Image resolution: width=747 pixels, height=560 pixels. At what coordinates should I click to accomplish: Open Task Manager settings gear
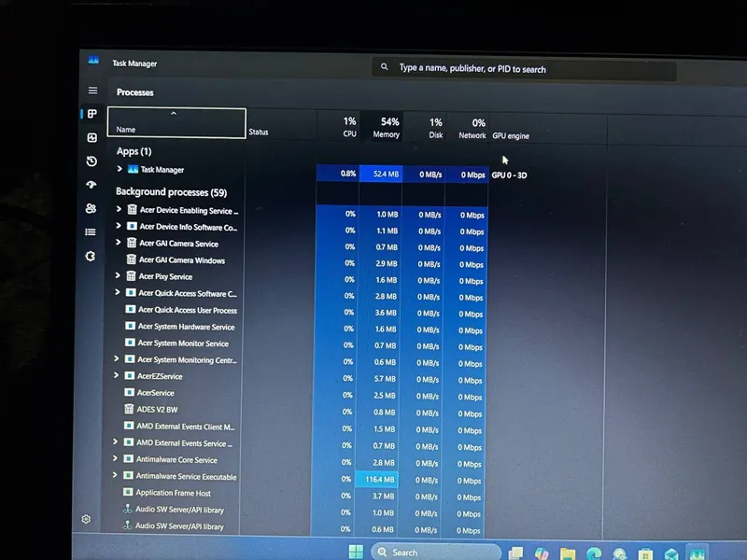(x=86, y=519)
